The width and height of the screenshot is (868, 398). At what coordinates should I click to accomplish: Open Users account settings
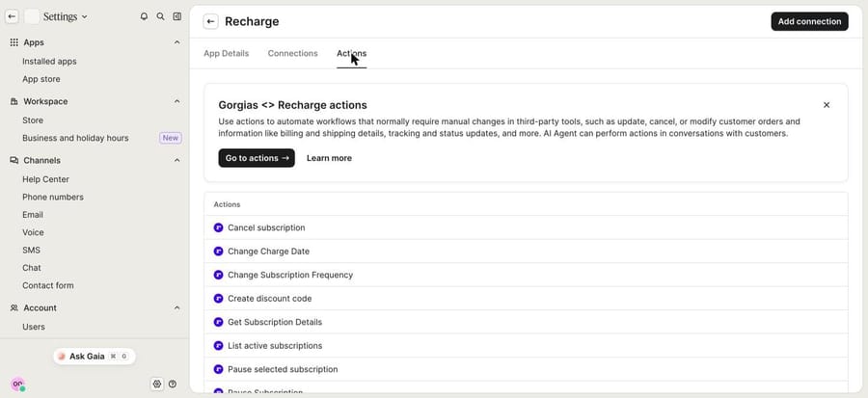point(34,328)
